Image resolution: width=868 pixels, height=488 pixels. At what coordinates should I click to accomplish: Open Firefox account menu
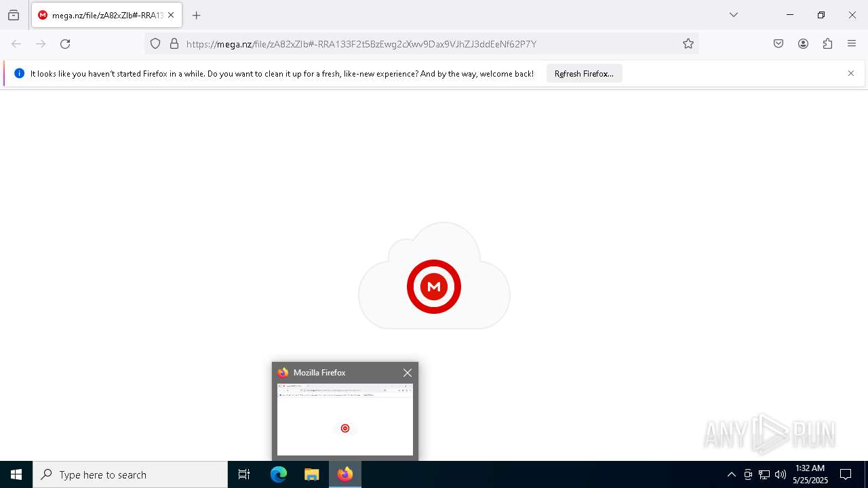(x=803, y=44)
